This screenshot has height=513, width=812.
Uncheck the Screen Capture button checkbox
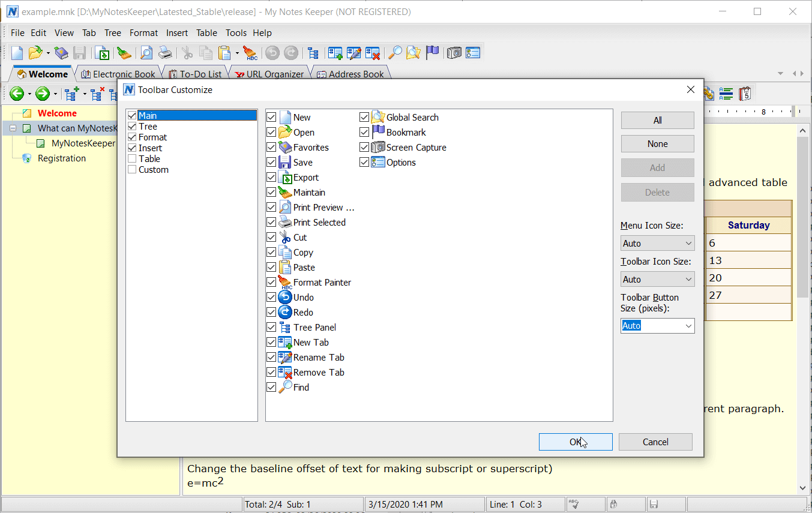pos(364,148)
